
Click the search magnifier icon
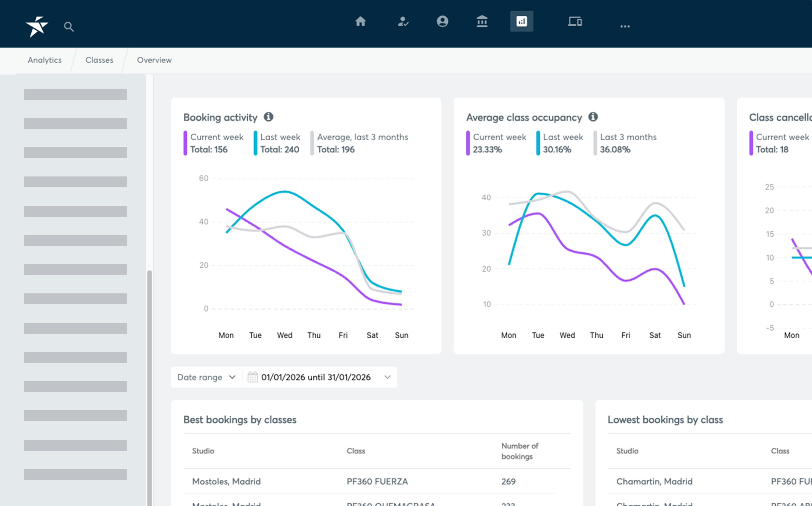pos(69,27)
